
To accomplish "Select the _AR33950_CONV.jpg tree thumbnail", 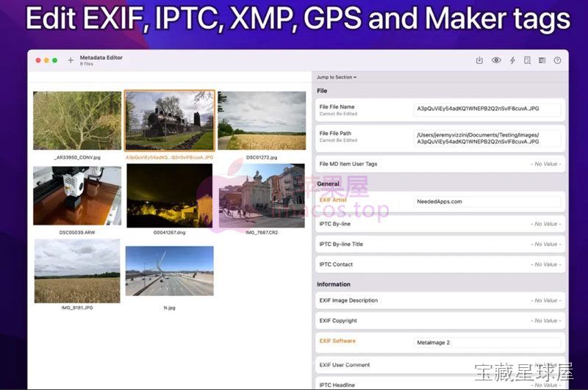I will coord(77,120).
